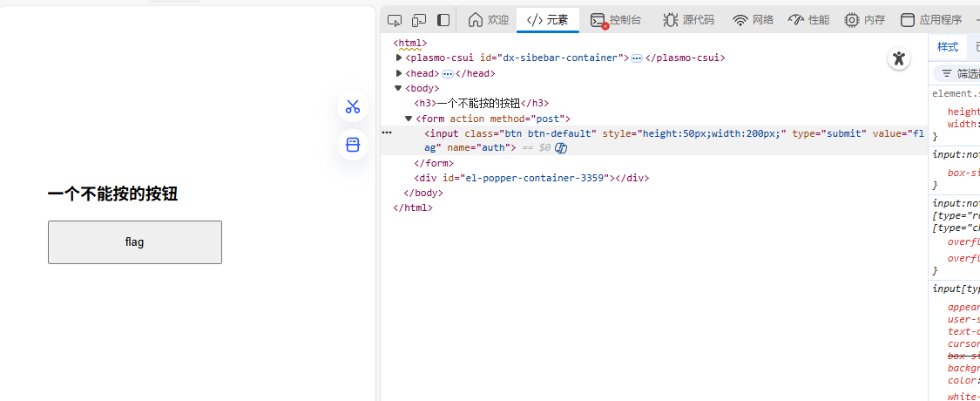Click the 应用程序 application icon
980x401 pixels.
point(908,20)
